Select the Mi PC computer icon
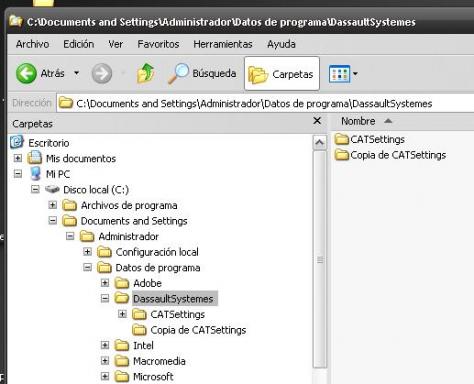This screenshot has width=474, height=384. (35, 174)
